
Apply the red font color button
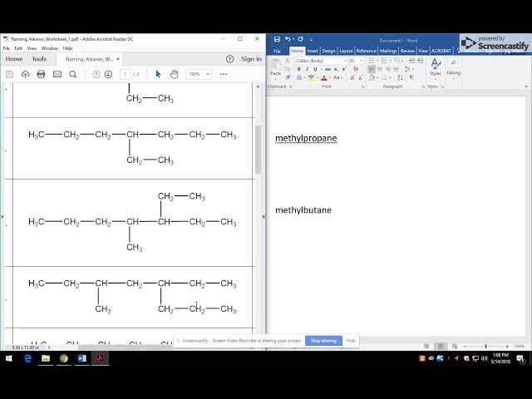pos(324,77)
